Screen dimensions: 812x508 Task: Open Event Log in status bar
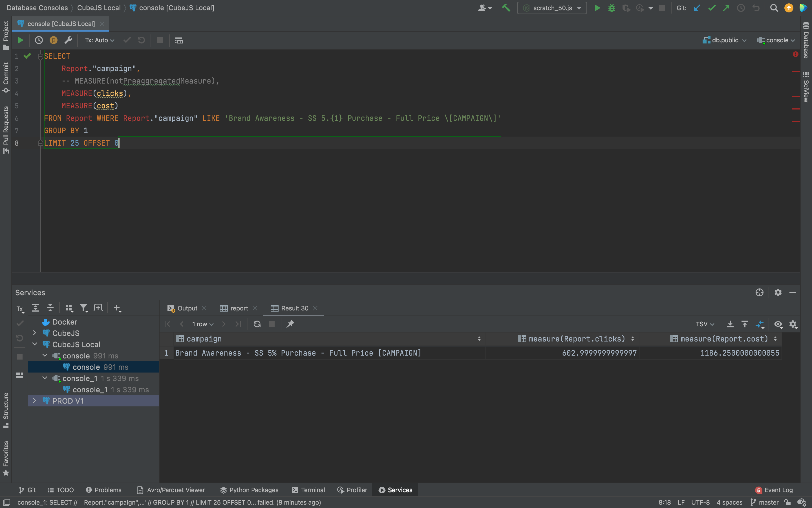click(774, 490)
